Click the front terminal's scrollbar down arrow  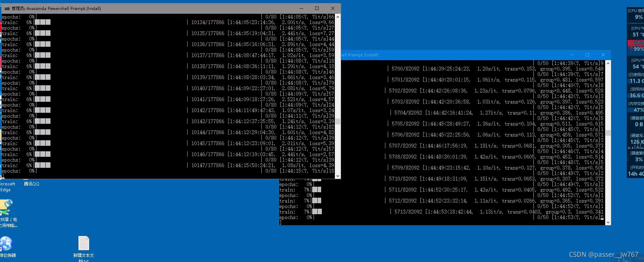pos(338,176)
